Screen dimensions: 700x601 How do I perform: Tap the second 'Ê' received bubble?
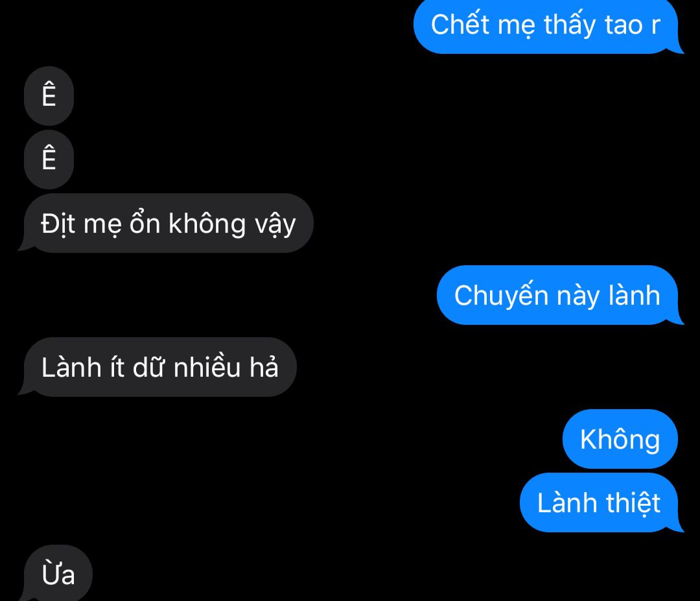point(49,159)
